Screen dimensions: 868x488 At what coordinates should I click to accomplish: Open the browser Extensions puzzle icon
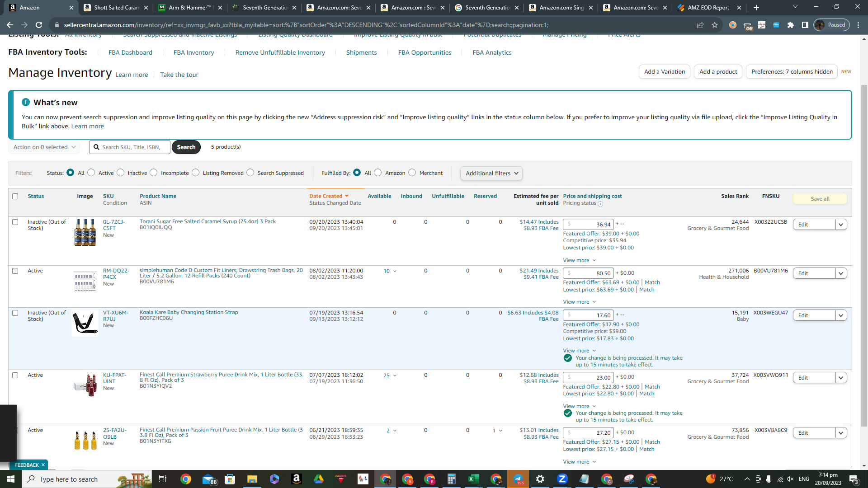click(x=791, y=25)
